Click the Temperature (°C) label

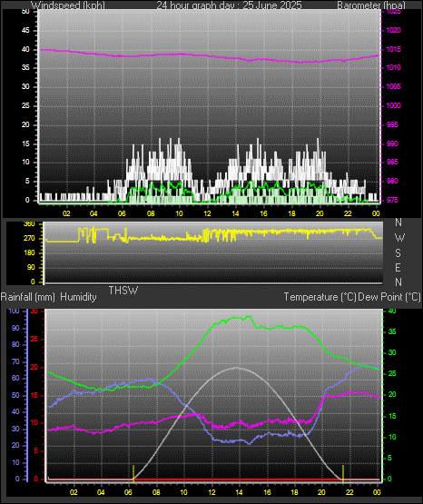point(320,297)
